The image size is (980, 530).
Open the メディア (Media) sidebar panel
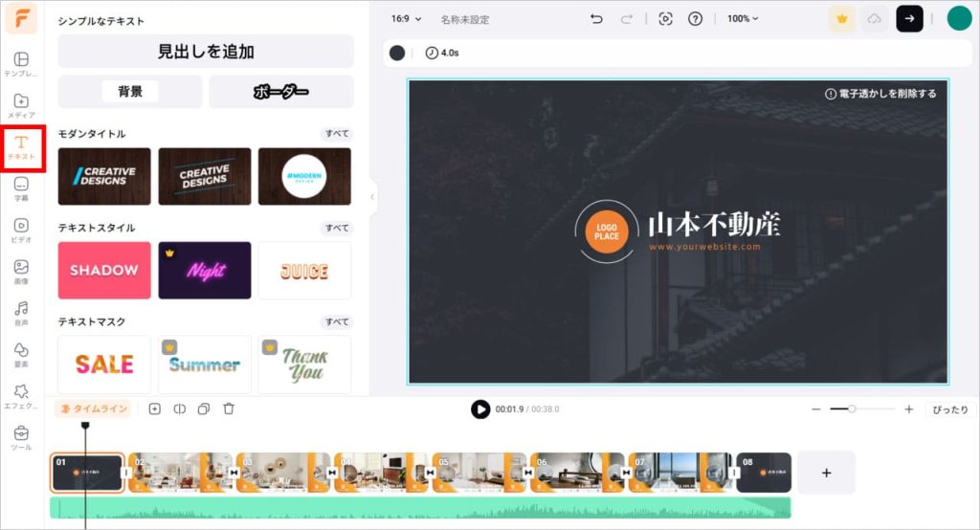click(21, 106)
